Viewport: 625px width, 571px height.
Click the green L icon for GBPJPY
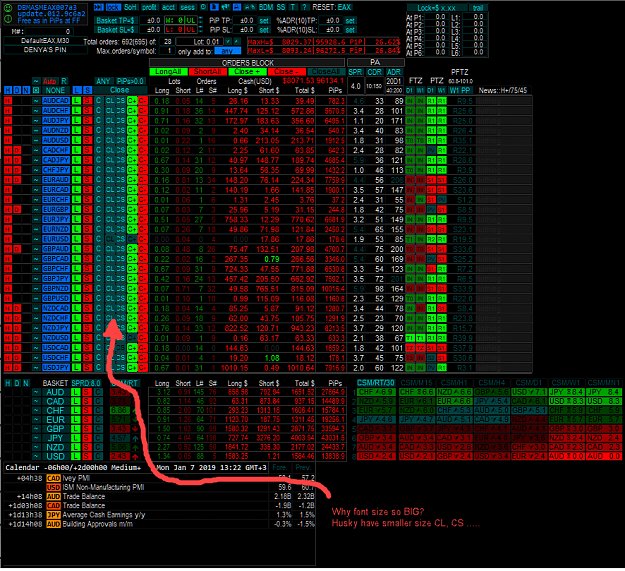click(x=77, y=279)
